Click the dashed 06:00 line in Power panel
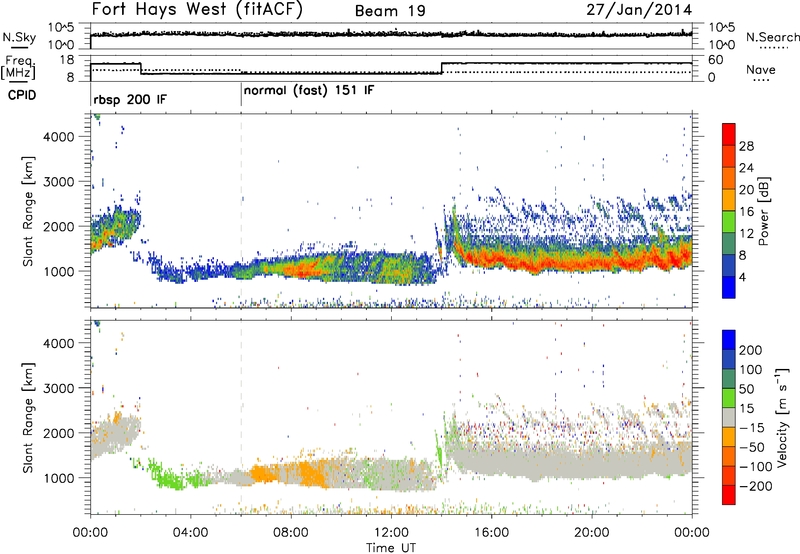This screenshot has width=800, height=554. click(x=241, y=210)
